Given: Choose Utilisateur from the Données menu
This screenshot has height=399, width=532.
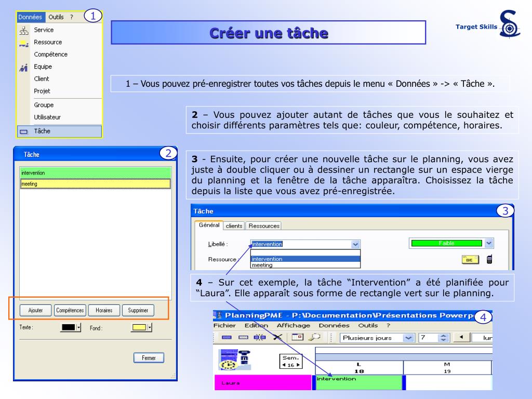Looking at the screenshot, I should [60, 117].
